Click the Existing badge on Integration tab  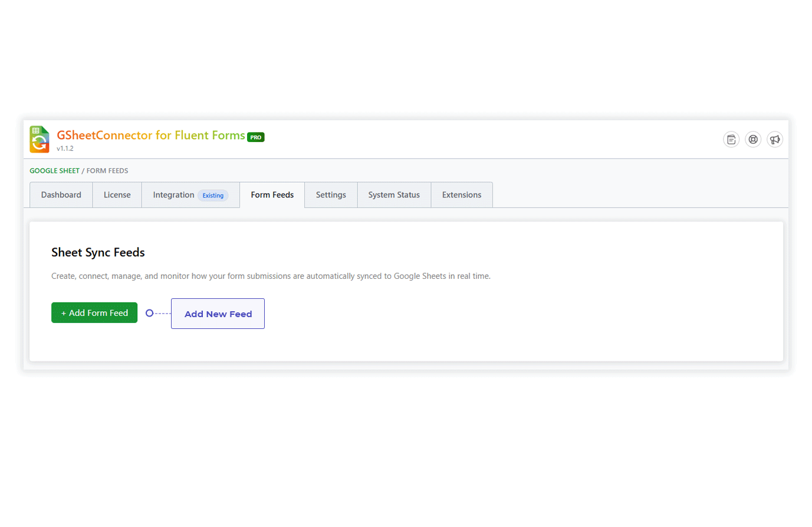coord(213,196)
